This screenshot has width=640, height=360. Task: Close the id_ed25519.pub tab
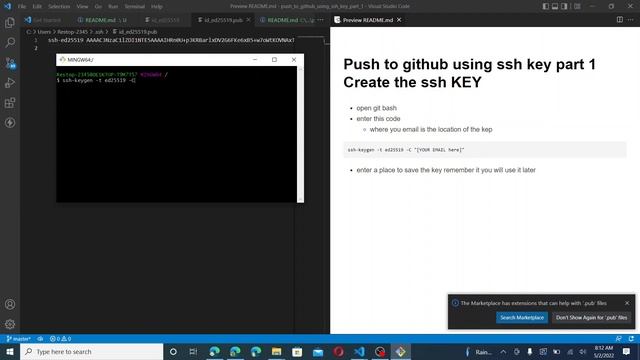point(248,20)
